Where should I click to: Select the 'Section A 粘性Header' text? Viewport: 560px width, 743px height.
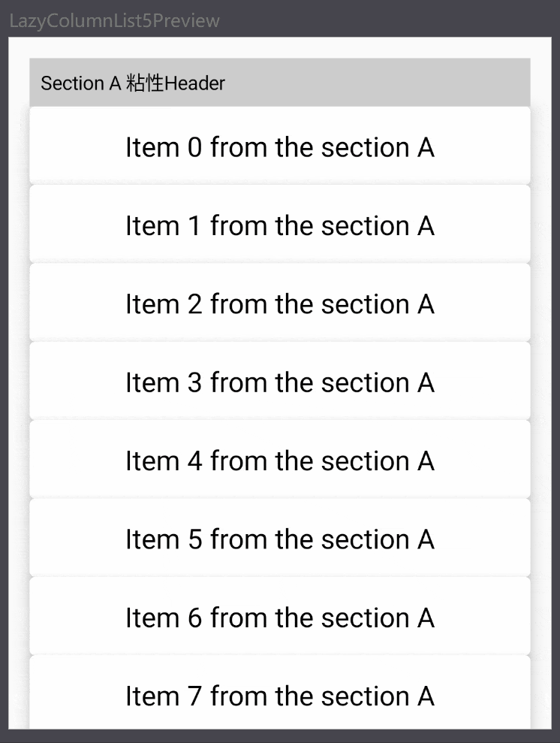click(x=133, y=83)
